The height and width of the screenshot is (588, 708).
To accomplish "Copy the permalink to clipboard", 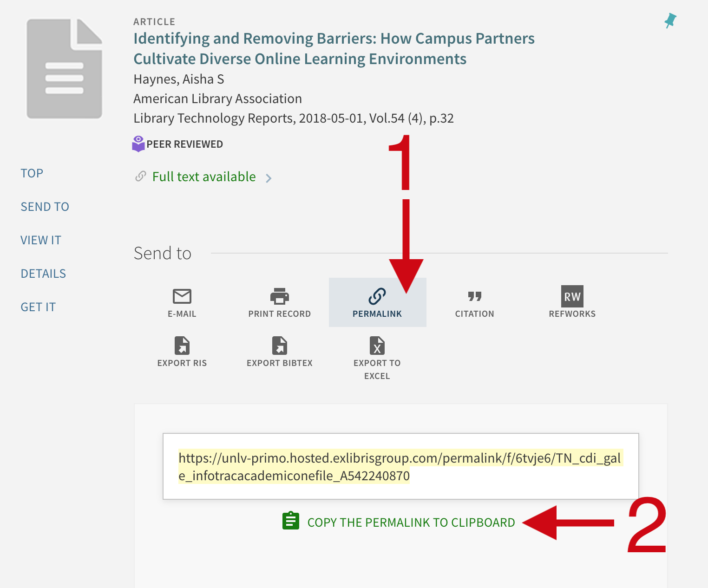I will [x=411, y=523].
